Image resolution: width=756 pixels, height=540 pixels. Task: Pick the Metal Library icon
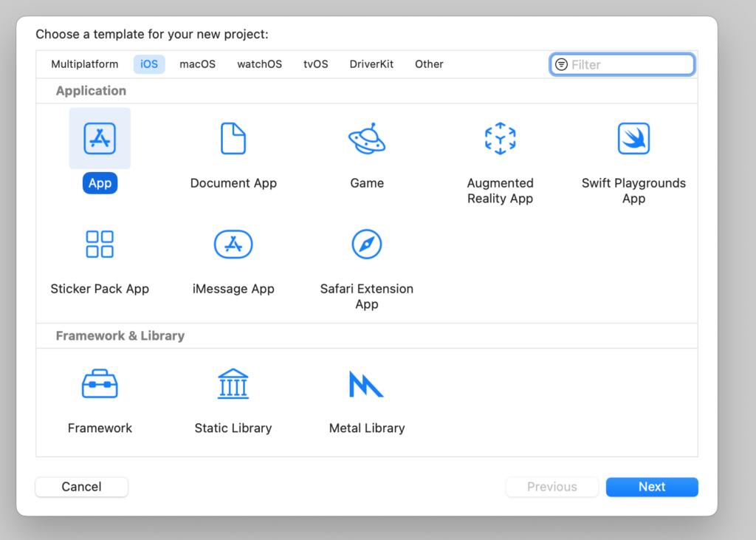click(366, 384)
